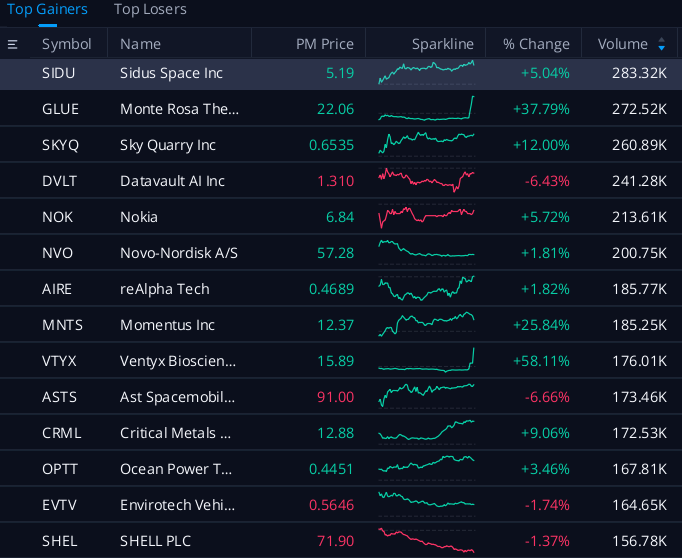Select the MNTS symbol
Viewport: 682px width, 558px height.
click(62, 325)
